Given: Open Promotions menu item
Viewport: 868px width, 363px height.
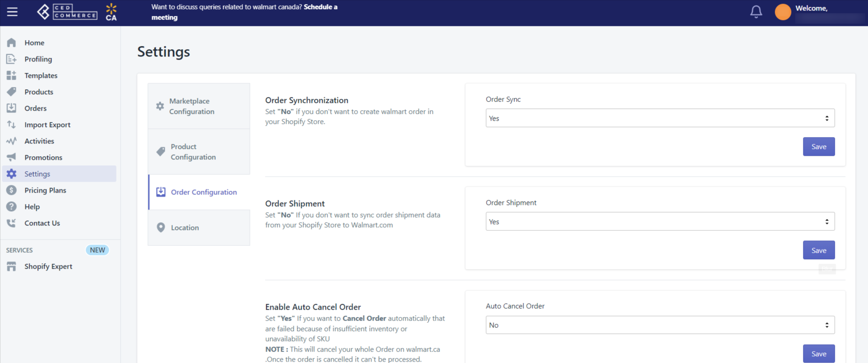Looking at the screenshot, I should [x=43, y=157].
